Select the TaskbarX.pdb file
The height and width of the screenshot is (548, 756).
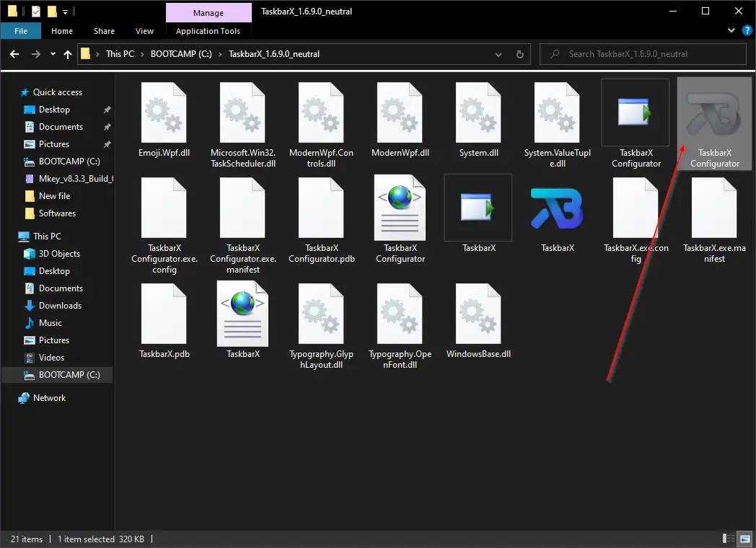(x=164, y=321)
